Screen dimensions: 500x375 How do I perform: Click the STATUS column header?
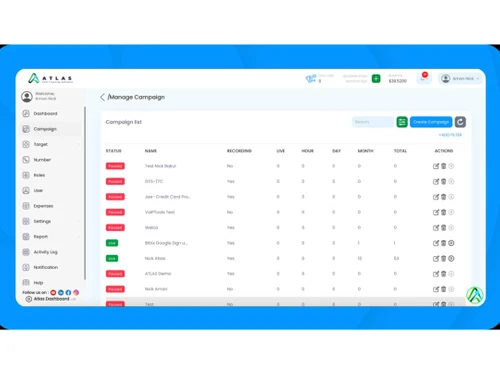coord(114,151)
